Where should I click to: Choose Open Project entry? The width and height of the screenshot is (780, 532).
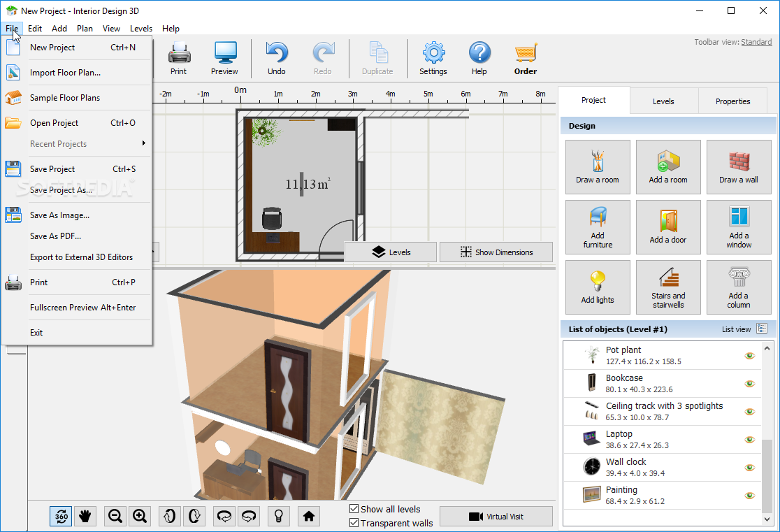(77, 123)
